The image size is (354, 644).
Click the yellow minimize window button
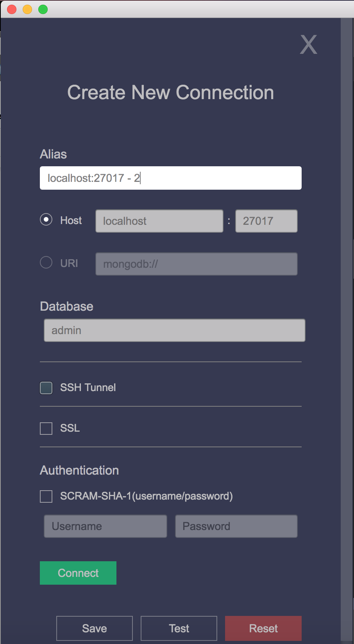pos(27,9)
